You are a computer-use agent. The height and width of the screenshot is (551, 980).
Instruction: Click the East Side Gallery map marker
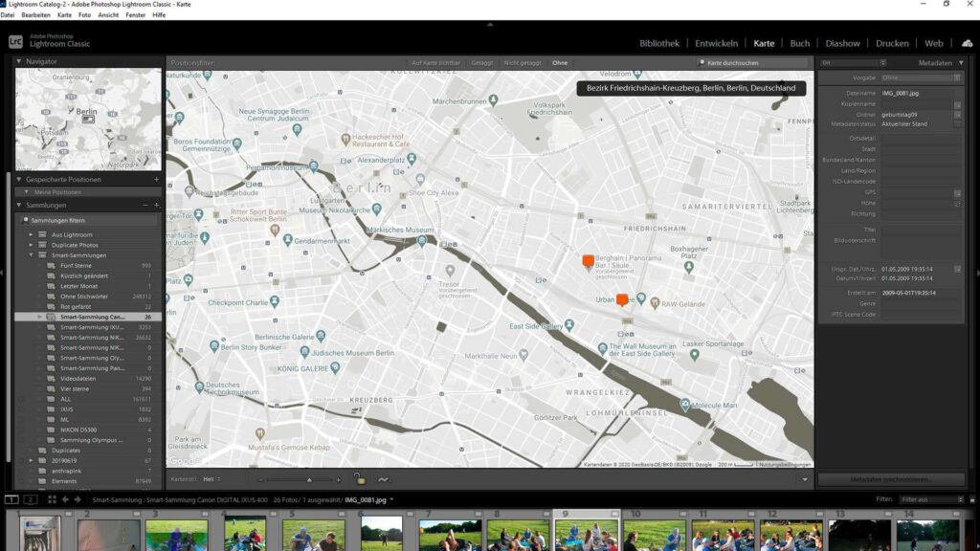point(569,325)
